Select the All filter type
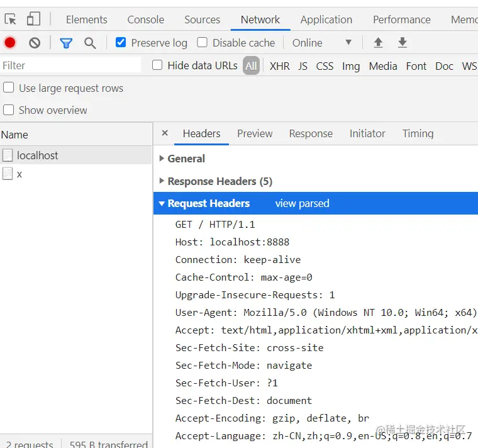Screen dimensions: 478x448 (251, 65)
